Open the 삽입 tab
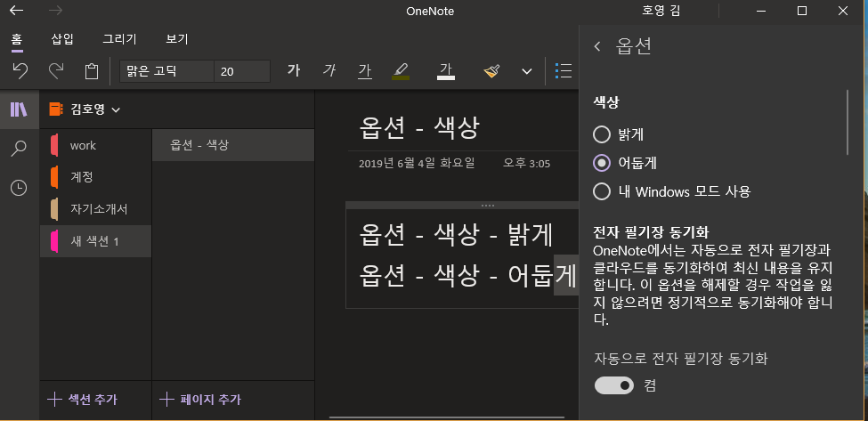This screenshot has width=868, height=421. click(62, 39)
